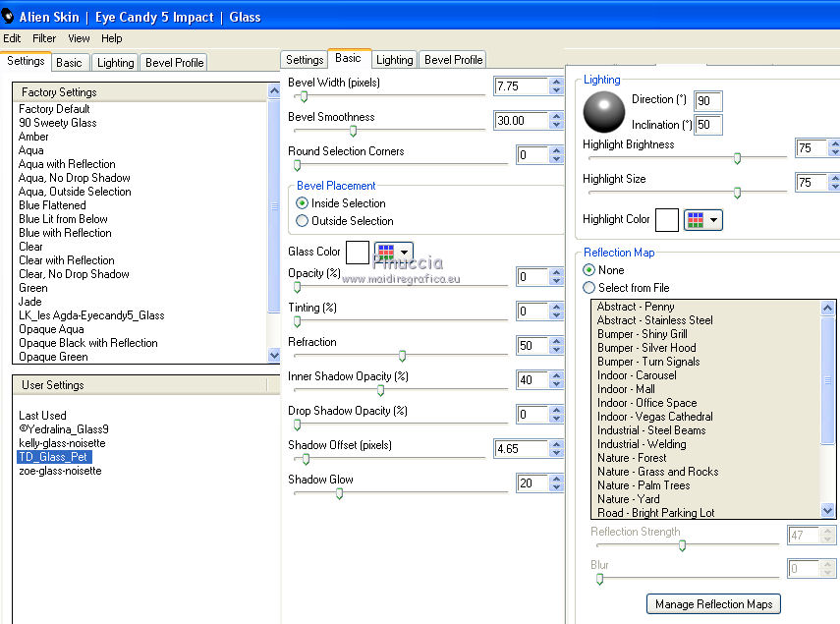Select Opaque Black with Reflection preset
Screen dimensions: 840x624
click(88, 343)
